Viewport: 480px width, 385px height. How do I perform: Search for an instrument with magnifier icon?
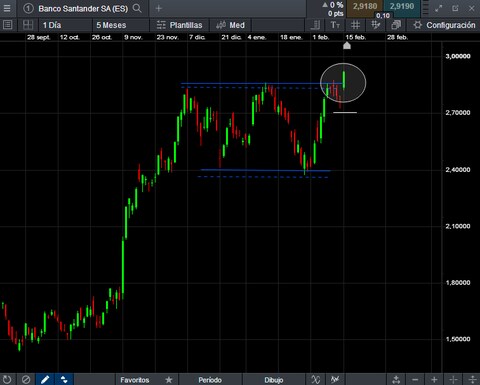137,8
